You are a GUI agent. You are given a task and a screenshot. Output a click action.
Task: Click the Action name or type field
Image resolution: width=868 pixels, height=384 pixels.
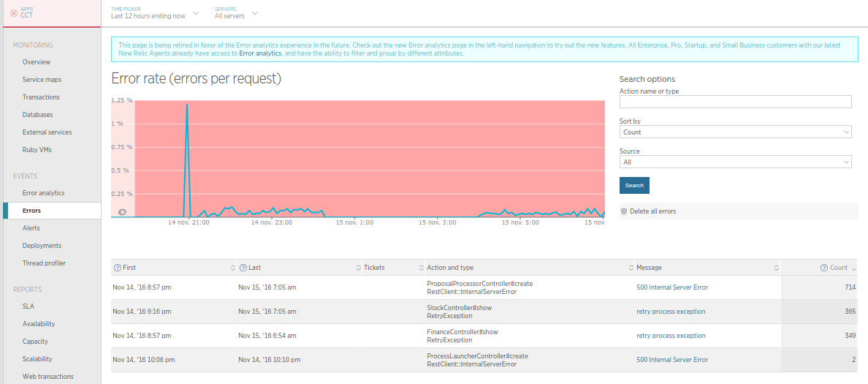click(735, 102)
